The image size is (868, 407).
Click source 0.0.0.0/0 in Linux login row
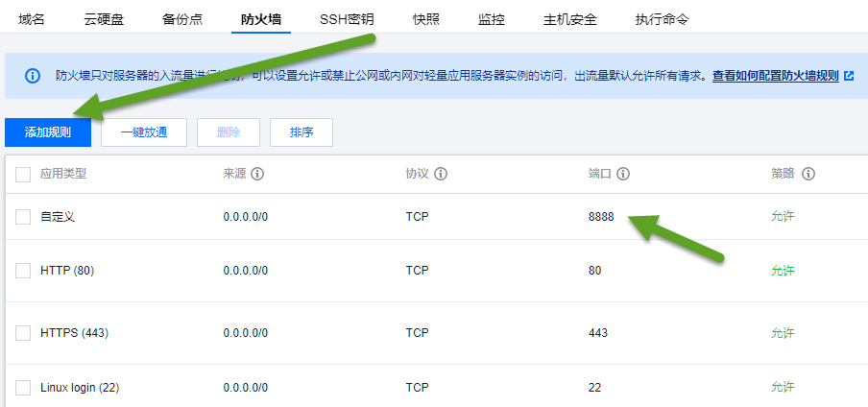point(245,388)
